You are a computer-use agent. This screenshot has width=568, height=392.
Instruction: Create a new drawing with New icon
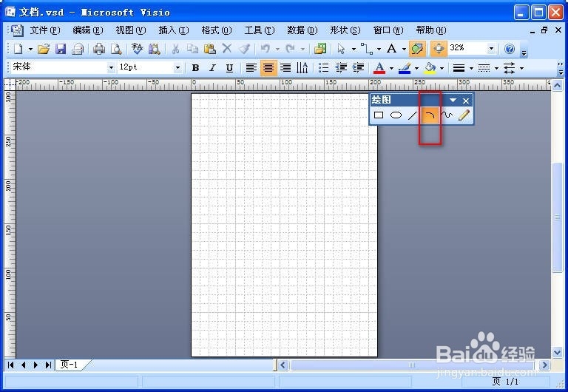point(18,49)
